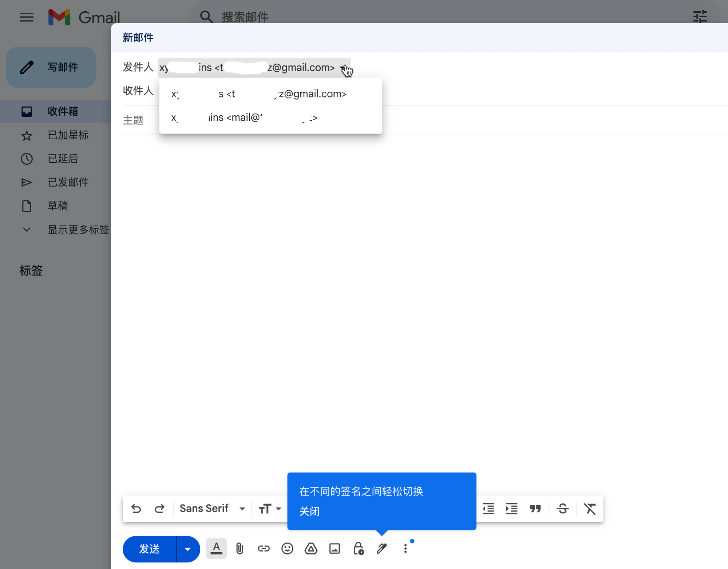Click the insert photo icon

(335, 549)
